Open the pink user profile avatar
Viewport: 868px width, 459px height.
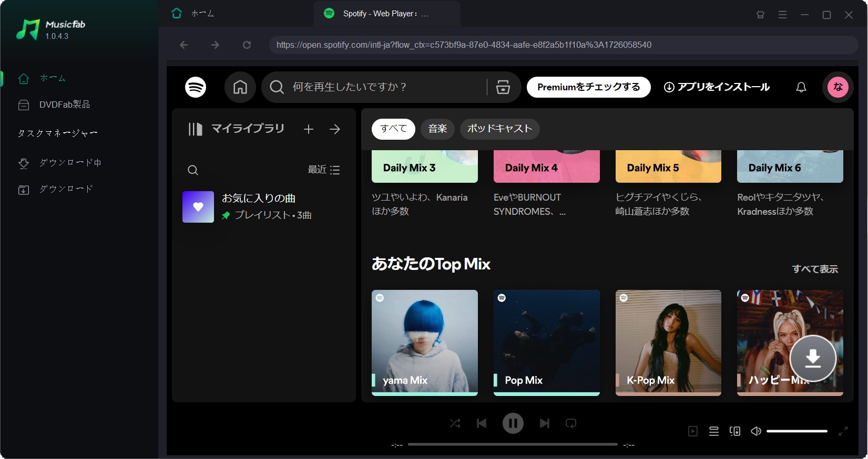coord(838,87)
